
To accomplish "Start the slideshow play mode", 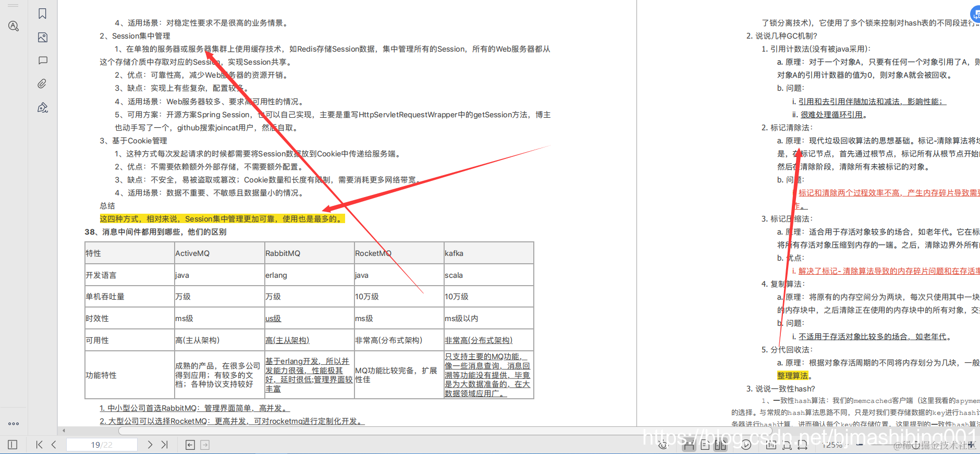I will pos(746,445).
